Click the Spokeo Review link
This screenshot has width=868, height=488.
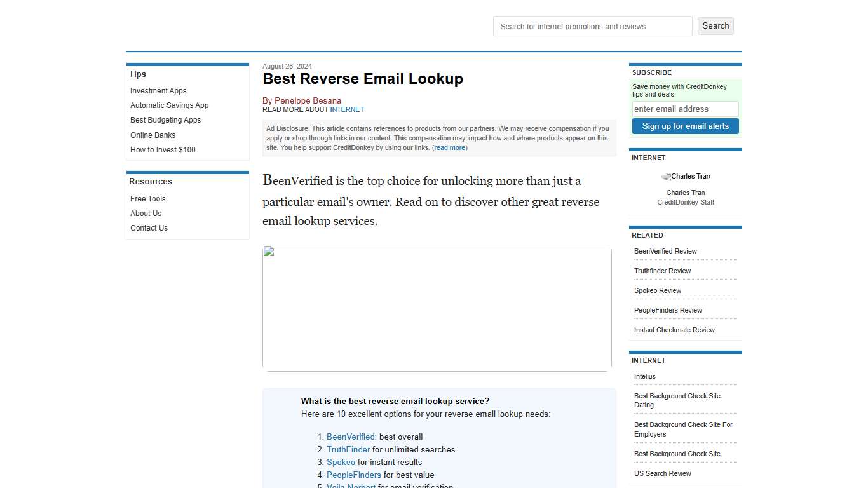(658, 290)
